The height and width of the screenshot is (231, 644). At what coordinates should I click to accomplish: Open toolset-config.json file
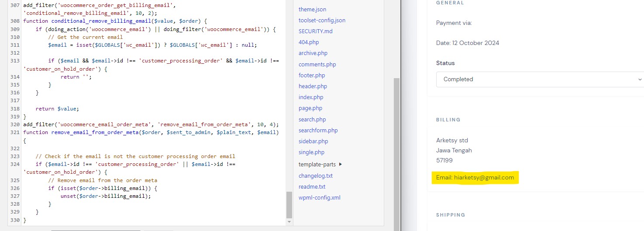[322, 20]
